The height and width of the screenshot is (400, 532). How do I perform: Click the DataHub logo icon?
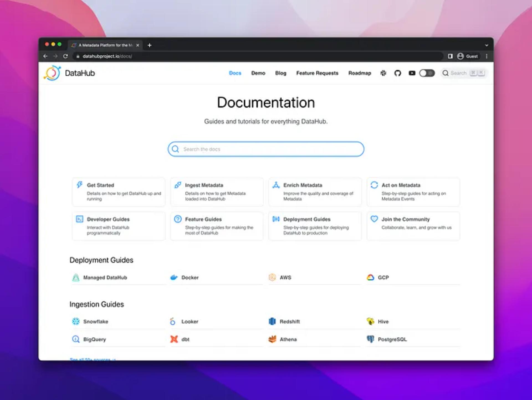(52, 73)
